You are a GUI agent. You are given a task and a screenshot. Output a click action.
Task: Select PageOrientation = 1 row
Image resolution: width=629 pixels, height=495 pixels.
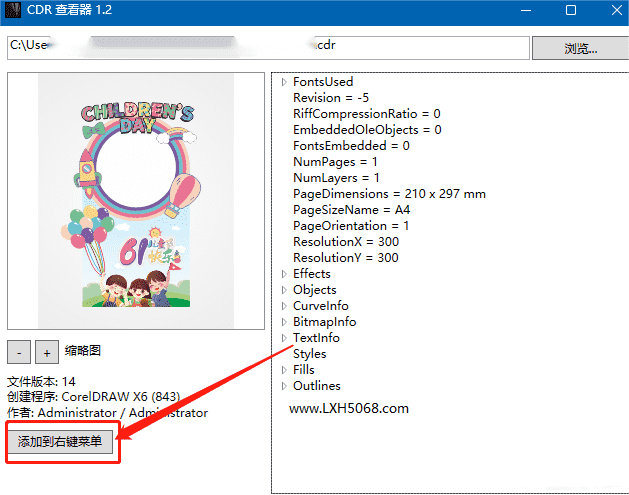(x=351, y=226)
